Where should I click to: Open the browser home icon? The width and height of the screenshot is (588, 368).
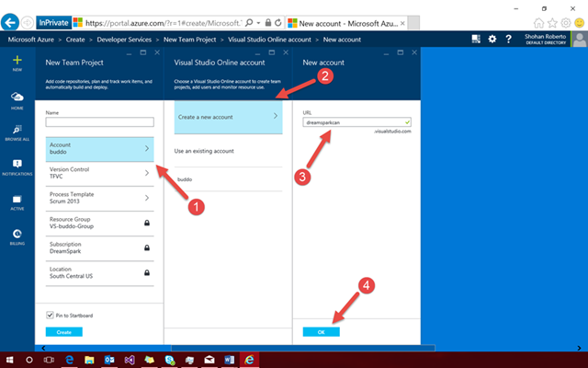[538, 23]
